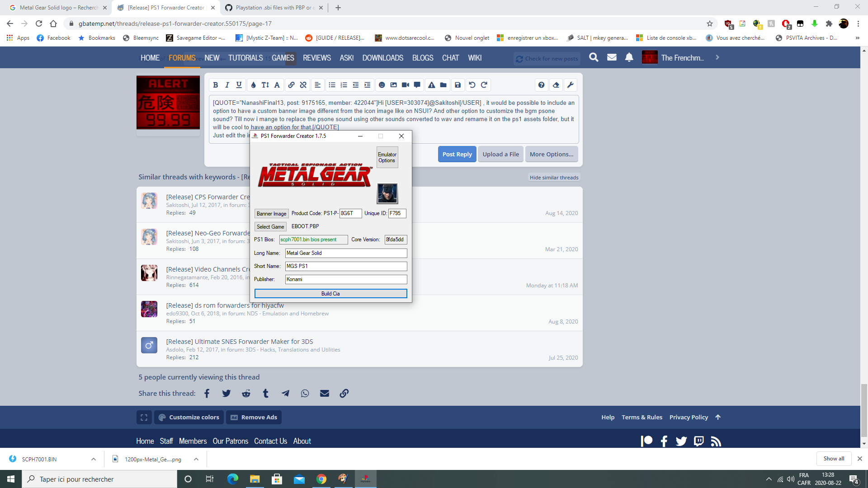The width and height of the screenshot is (868, 488).
Task: Click the folder icon in editor toolbar
Action: 443,85
